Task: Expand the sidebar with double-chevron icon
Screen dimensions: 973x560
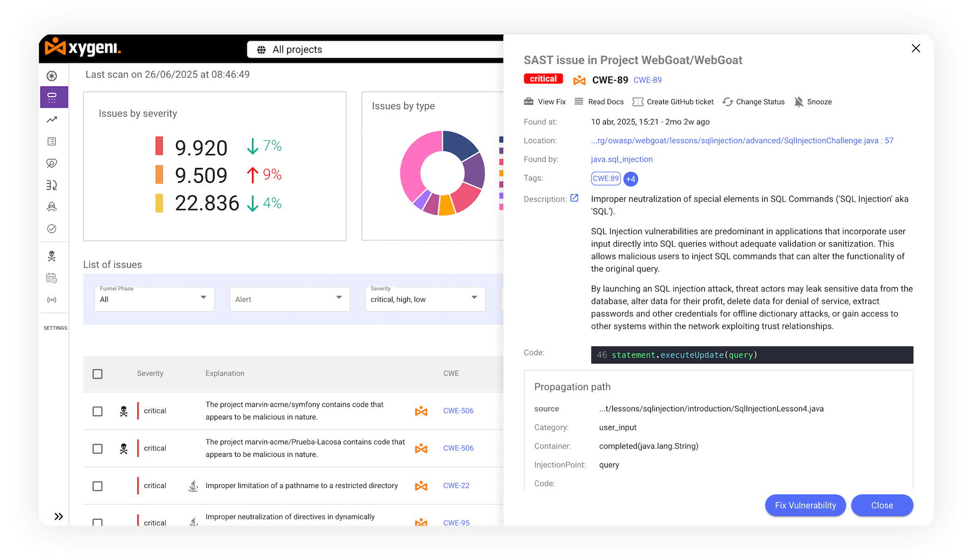Action: click(x=58, y=516)
